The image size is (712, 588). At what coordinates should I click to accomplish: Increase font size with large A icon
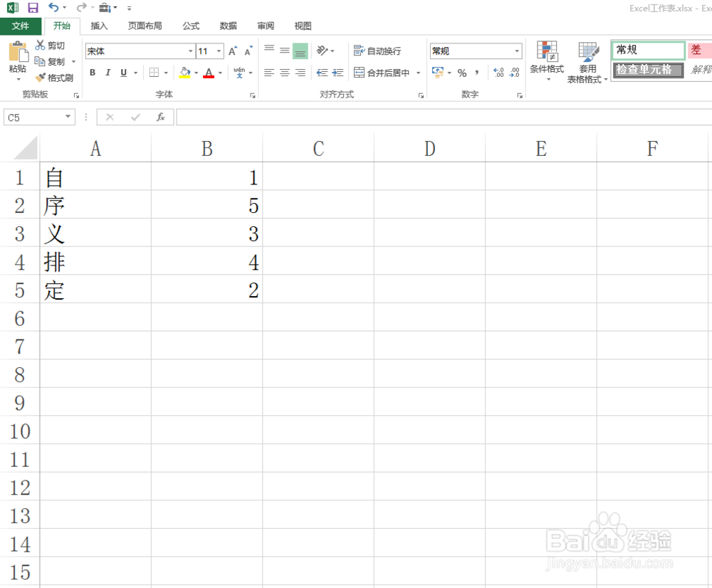[x=233, y=51]
